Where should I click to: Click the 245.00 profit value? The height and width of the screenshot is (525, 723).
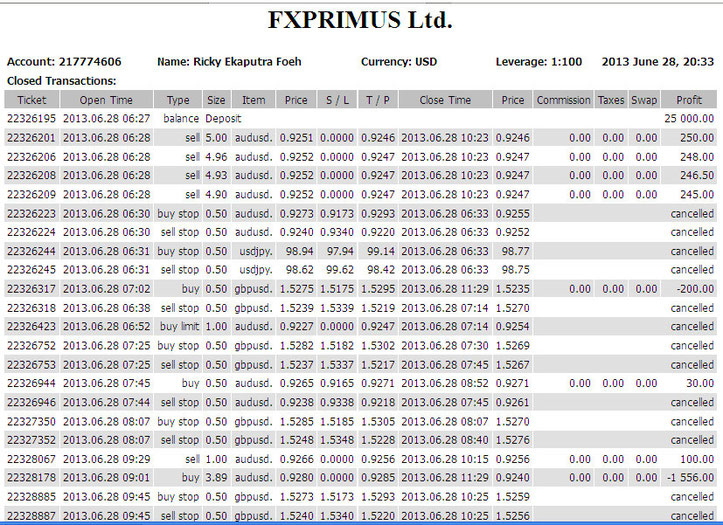coord(697,195)
